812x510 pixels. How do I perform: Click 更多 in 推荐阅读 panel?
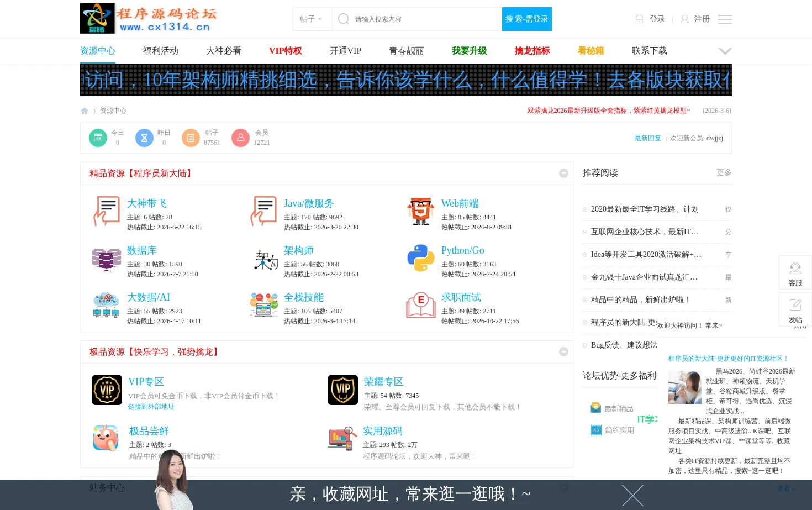pyautogui.click(x=724, y=173)
